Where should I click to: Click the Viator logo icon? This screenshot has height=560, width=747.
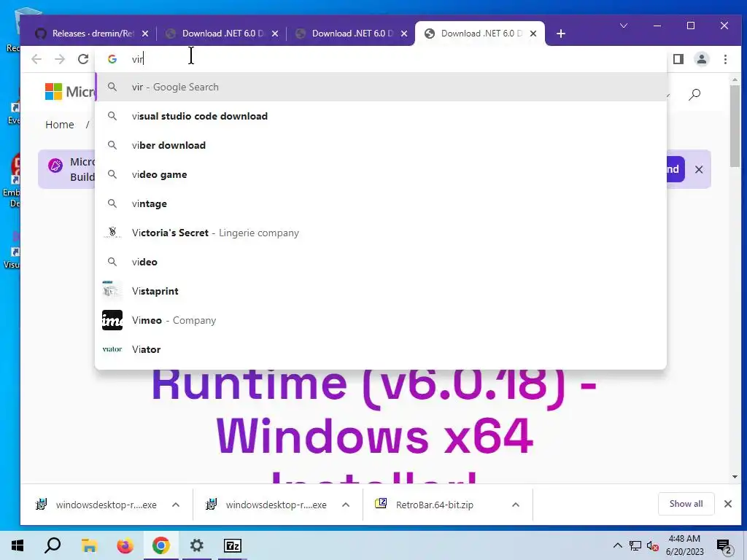click(112, 349)
